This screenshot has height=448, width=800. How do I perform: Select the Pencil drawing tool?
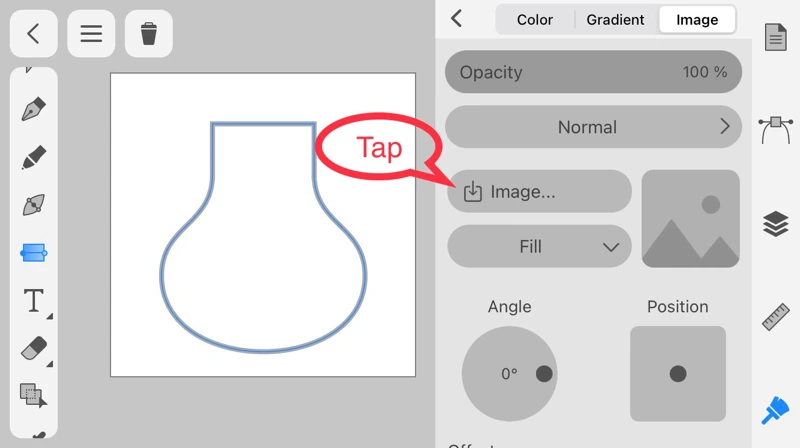34,157
